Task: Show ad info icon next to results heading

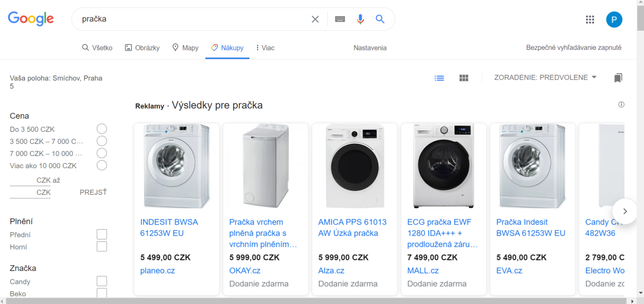Action: point(621,105)
